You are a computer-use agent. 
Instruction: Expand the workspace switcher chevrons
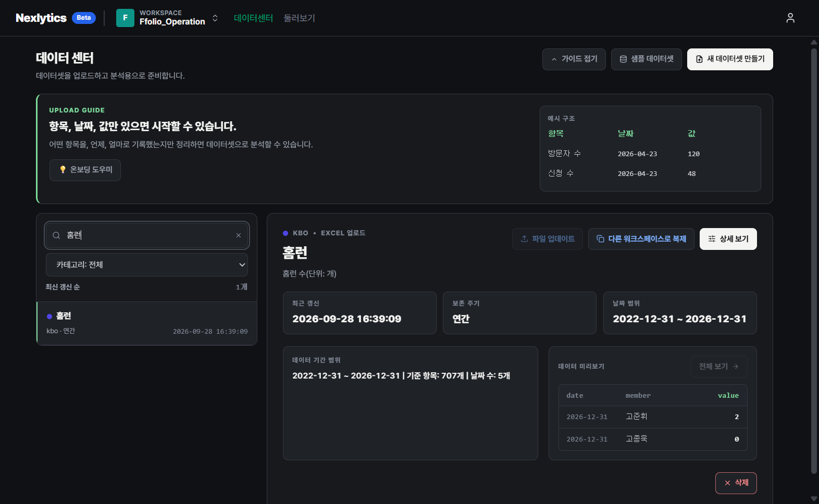point(215,18)
